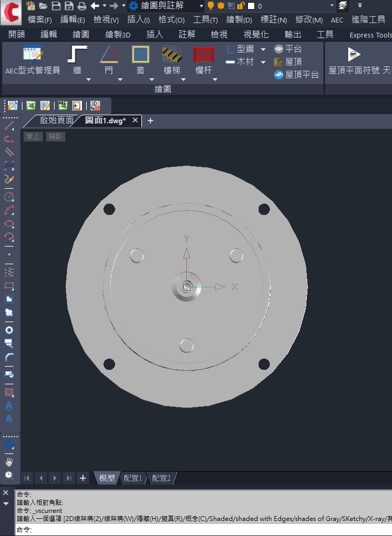Switch to the 配置2 layout tab

pos(161,478)
